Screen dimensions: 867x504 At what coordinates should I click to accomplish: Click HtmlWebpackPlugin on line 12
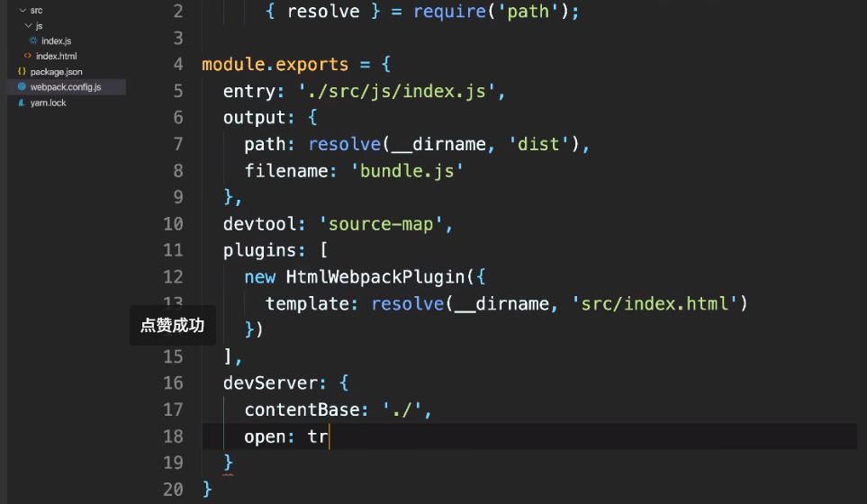pos(375,277)
